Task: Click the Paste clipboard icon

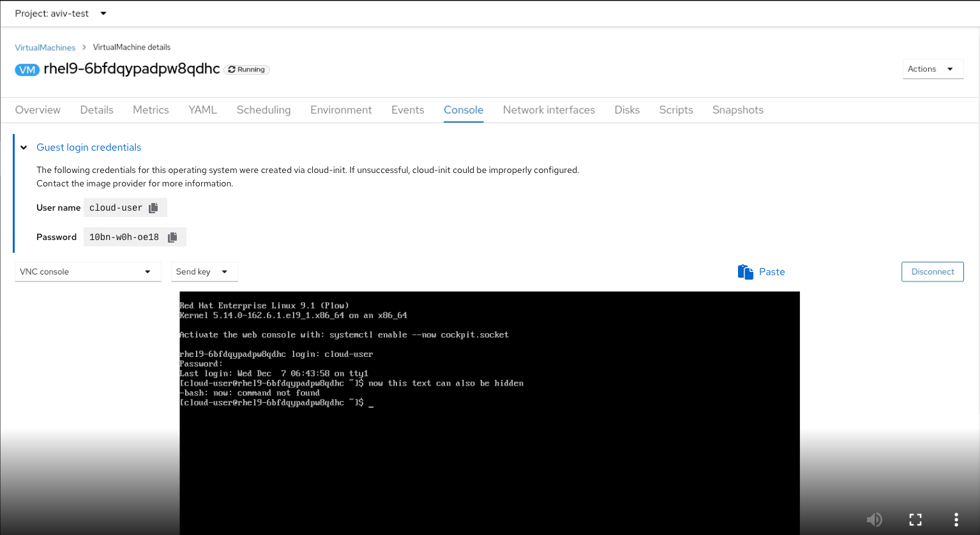Action: (746, 272)
